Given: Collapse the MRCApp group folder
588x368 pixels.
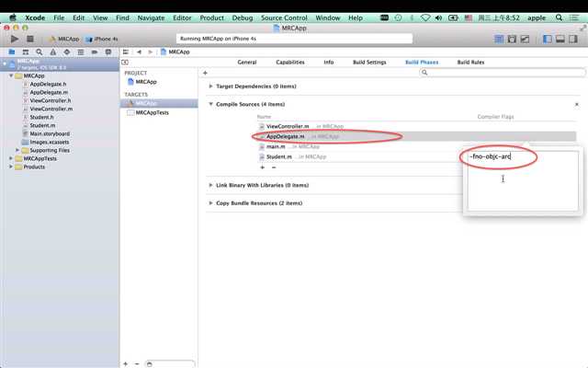Looking at the screenshot, I should coord(11,75).
